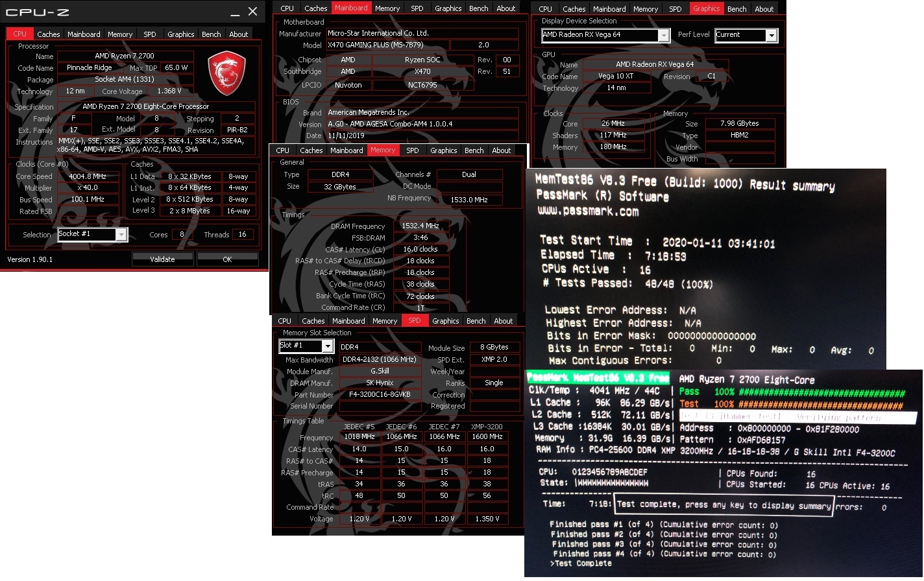Click About tab in the SPD slot window
The height and width of the screenshot is (581, 924).
point(504,321)
